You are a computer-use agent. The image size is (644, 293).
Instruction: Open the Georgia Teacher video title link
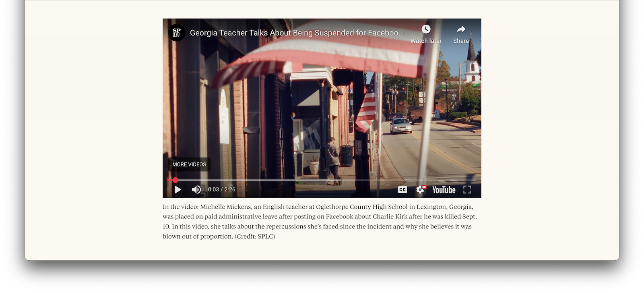coord(296,33)
